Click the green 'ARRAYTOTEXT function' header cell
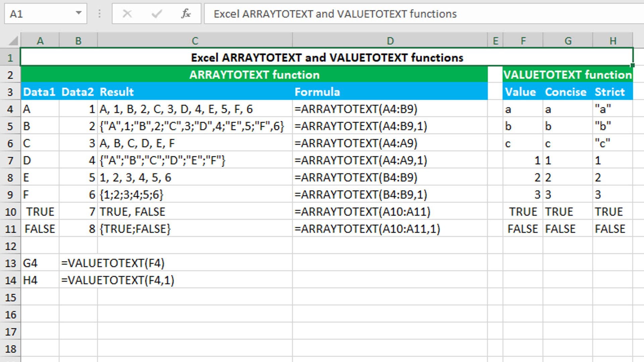 pyautogui.click(x=254, y=74)
